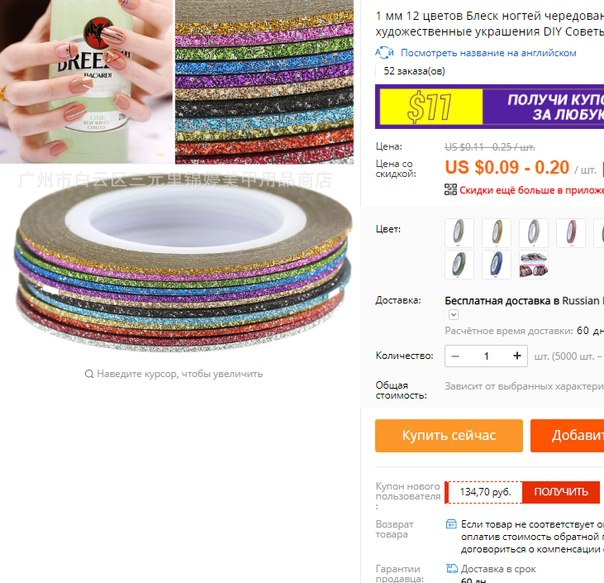Pick the blue tape color option

(496, 264)
